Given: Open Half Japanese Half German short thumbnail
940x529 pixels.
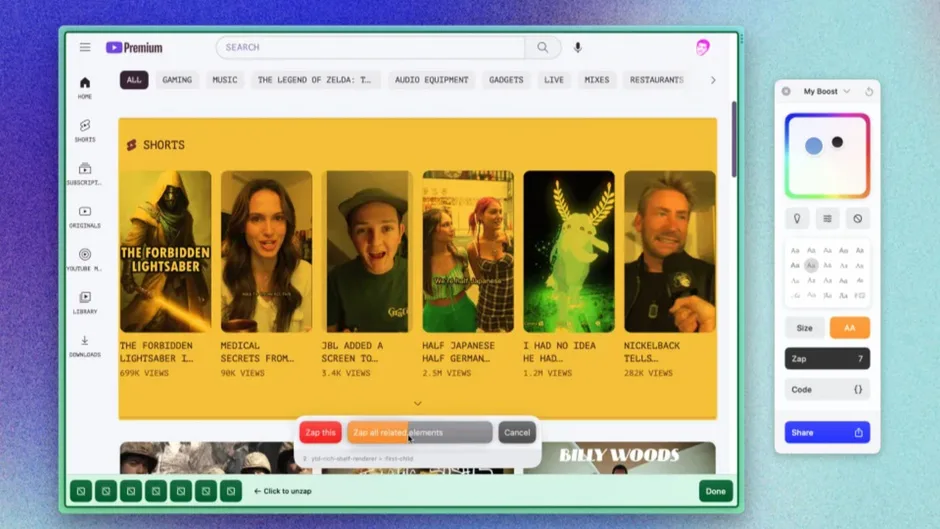Looking at the screenshot, I should (x=468, y=251).
